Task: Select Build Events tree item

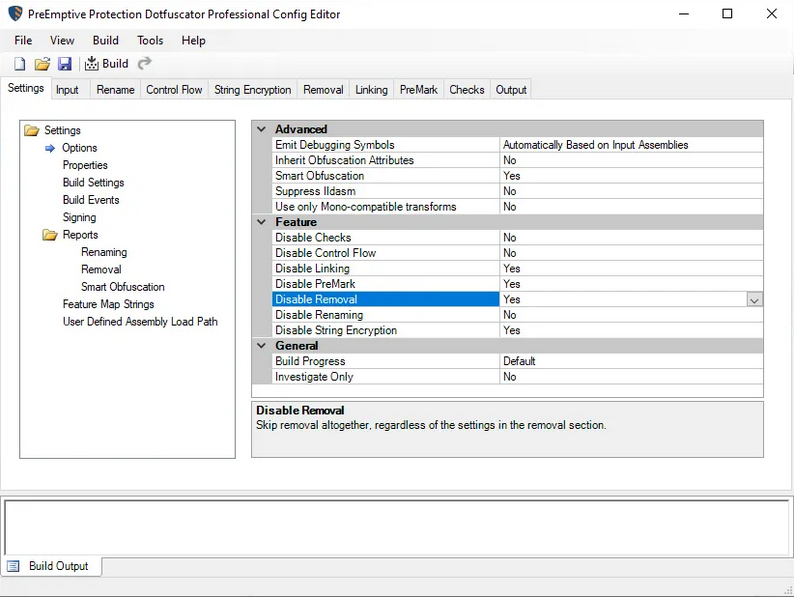Action: point(91,200)
